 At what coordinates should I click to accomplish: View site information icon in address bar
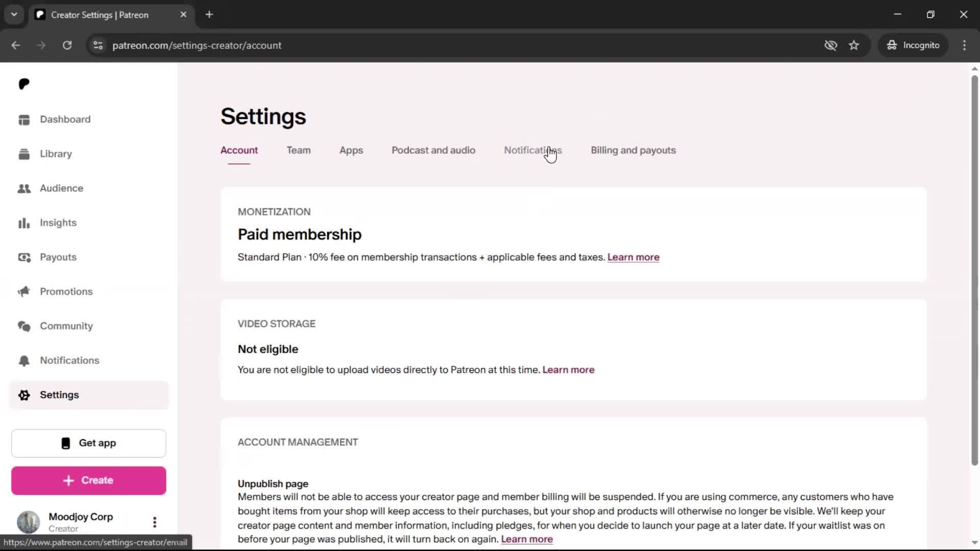98,45
